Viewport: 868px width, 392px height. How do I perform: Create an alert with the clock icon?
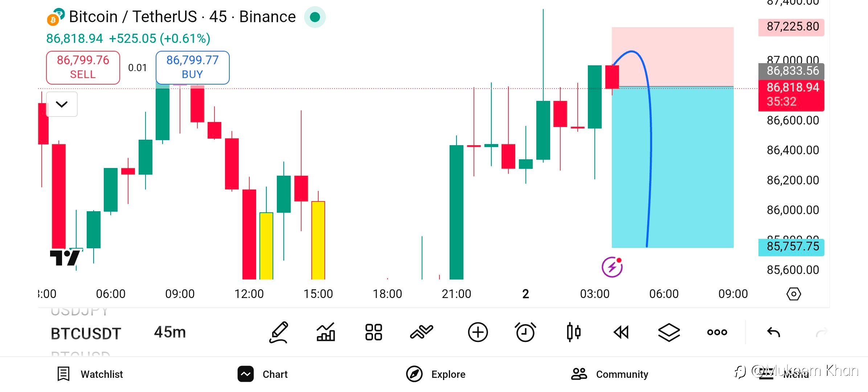tap(525, 332)
